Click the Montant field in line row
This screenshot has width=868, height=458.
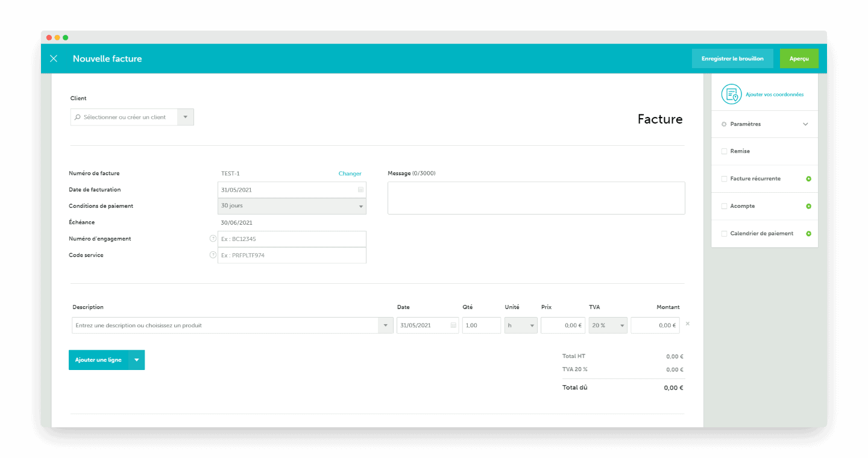pyautogui.click(x=655, y=325)
